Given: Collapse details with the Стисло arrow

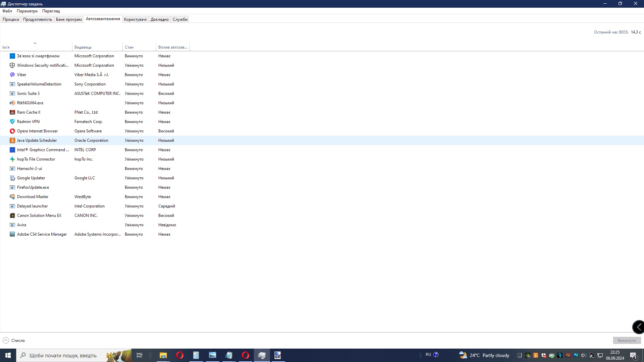Looking at the screenshot, I should point(6,341).
